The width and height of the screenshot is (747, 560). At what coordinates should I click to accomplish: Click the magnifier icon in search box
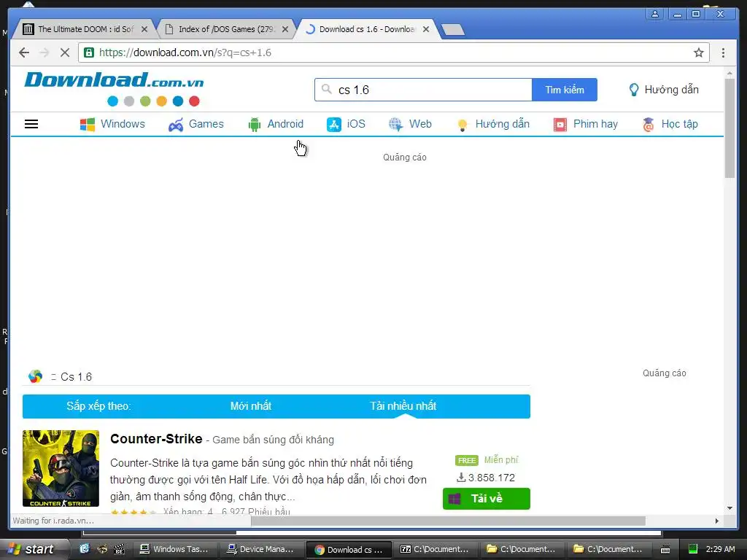[326, 89]
